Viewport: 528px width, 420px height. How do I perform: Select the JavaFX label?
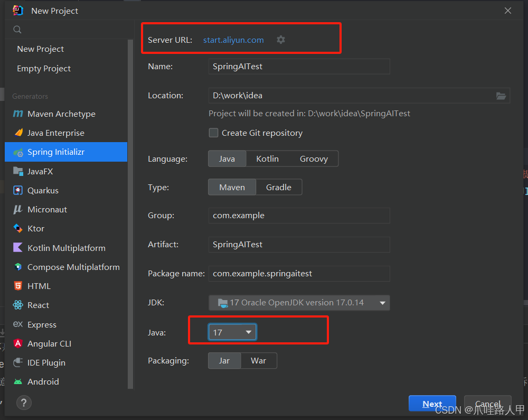(x=40, y=172)
